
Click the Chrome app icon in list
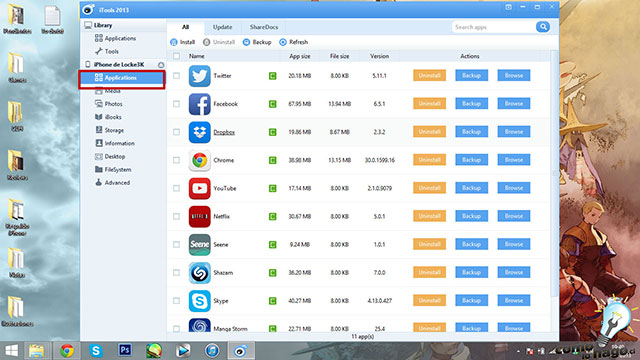200,160
